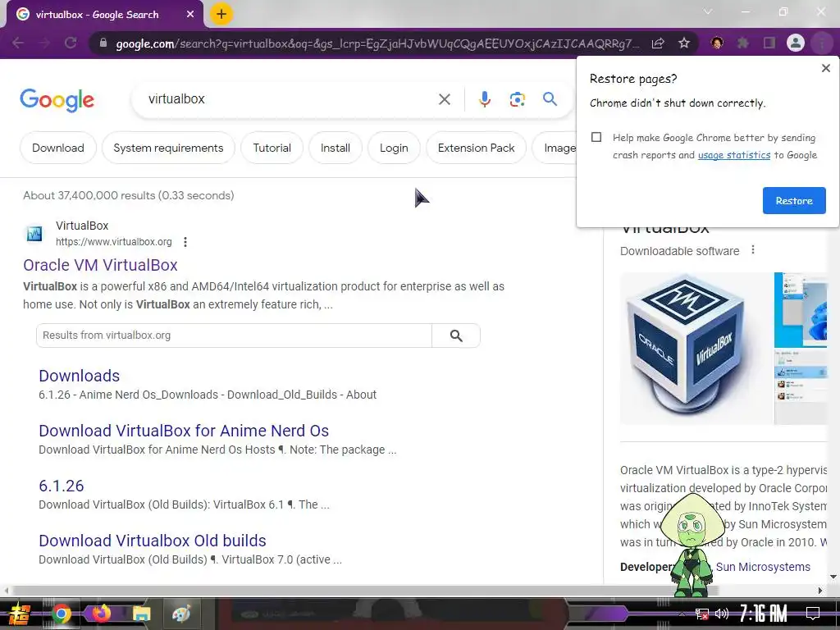This screenshot has height=630, width=840.
Task: Click the VirtualBox favicon in the first result
Action: [34, 234]
